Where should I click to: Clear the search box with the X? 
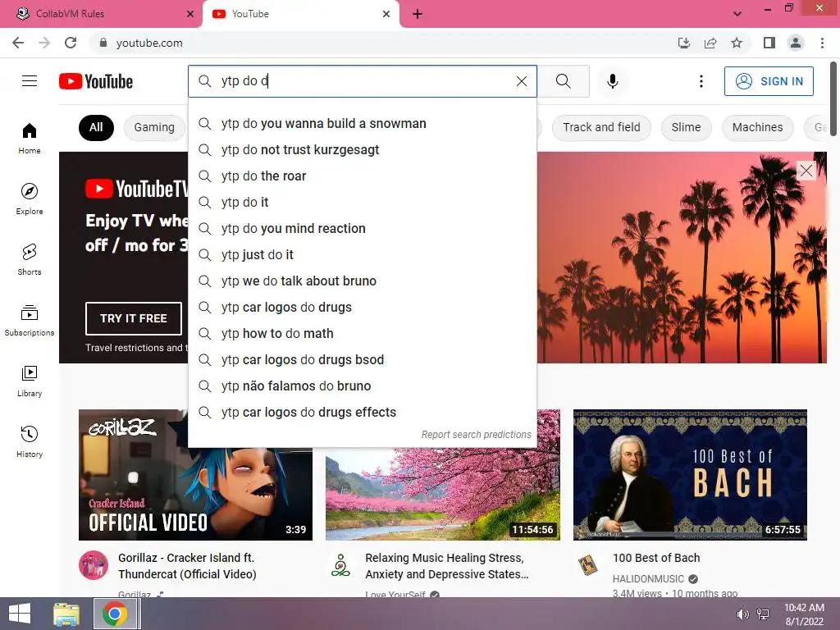point(521,81)
